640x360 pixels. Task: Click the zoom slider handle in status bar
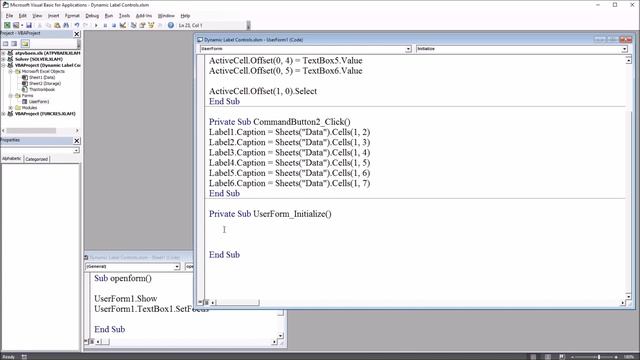point(599,357)
